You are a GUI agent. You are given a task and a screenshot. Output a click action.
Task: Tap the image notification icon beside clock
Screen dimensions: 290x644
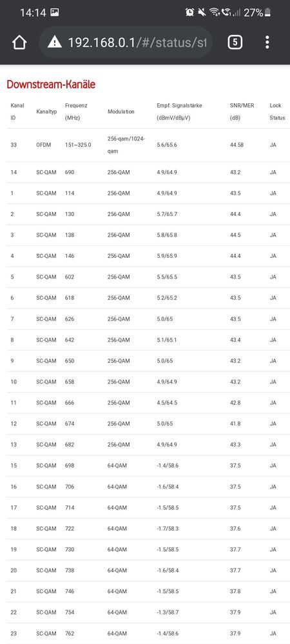(54, 12)
